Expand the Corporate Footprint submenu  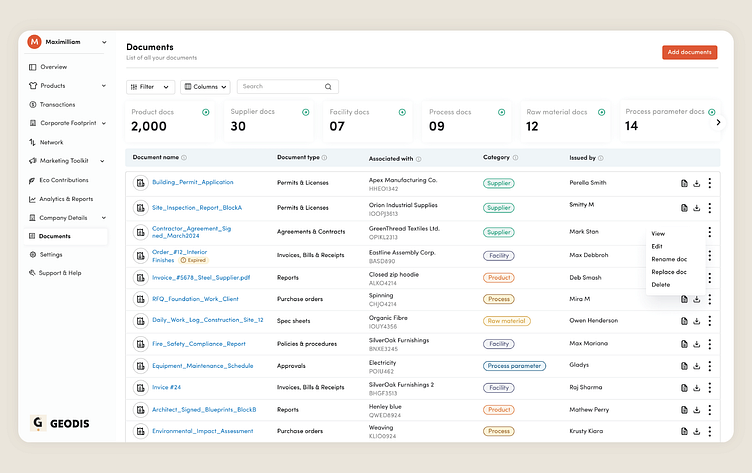[104, 123]
